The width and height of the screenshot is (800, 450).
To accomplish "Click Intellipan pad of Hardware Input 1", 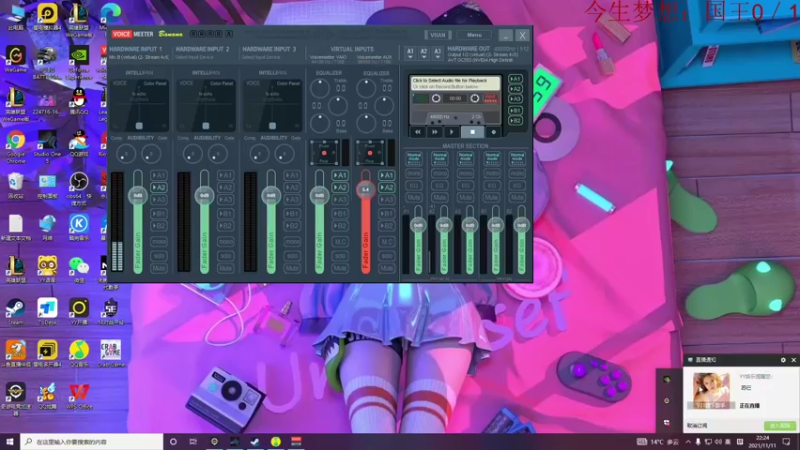I will click(139, 105).
